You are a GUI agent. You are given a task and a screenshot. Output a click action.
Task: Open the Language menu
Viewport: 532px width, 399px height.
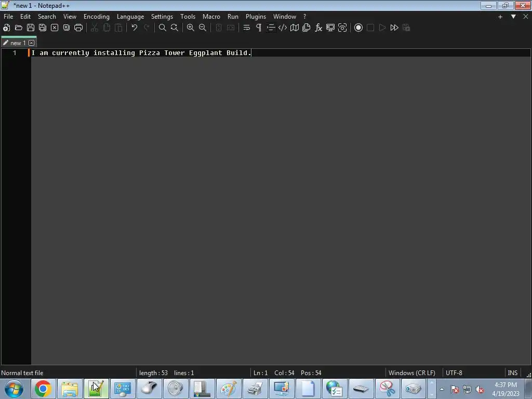tap(130, 17)
